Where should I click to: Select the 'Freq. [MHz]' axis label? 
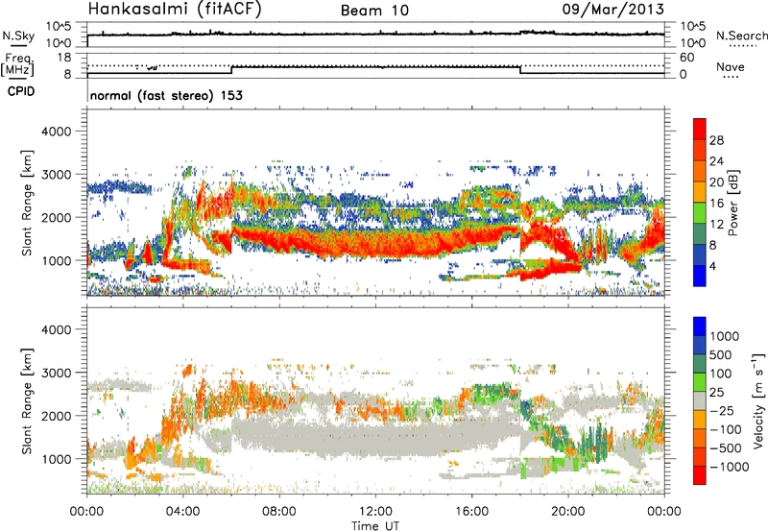click(x=18, y=65)
